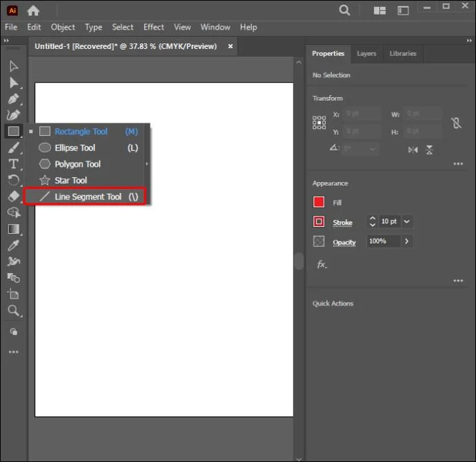476x462 pixels.
Task: Choose Ellipse Tool from flyout
Action: [85, 148]
